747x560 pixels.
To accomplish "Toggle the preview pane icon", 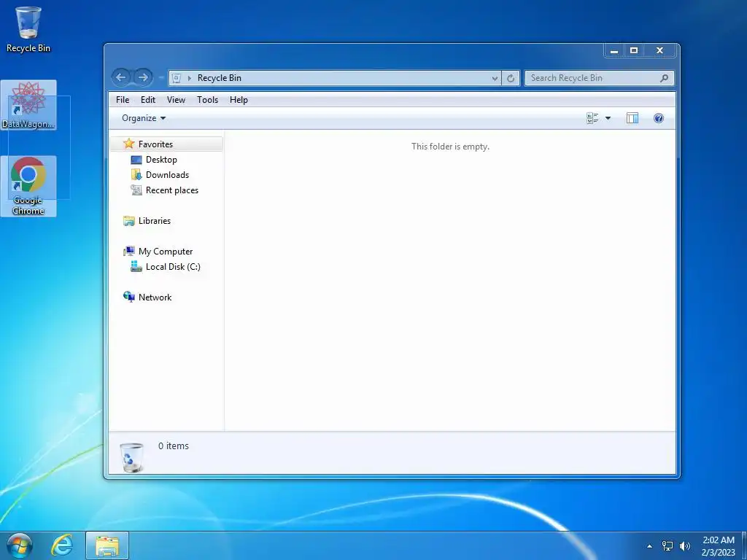I will [632, 118].
